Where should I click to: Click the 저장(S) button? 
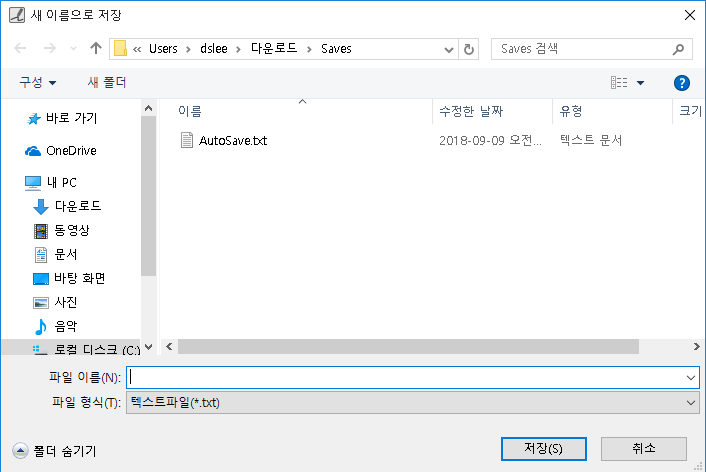[x=543, y=449]
